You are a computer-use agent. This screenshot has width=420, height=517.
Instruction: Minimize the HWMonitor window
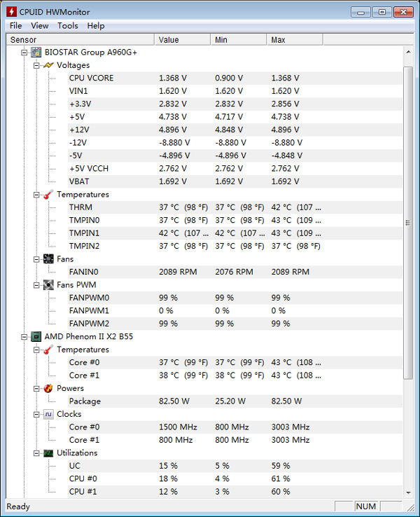tap(361, 12)
